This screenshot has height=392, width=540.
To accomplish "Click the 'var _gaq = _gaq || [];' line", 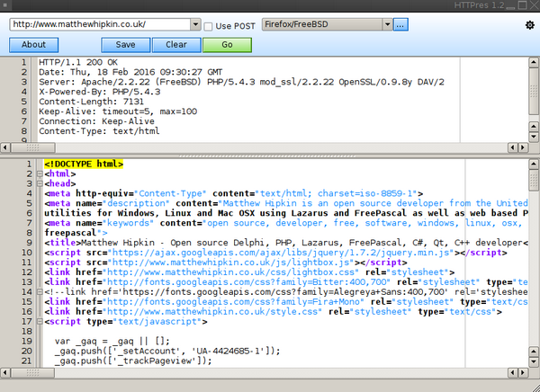I will click(112, 342).
